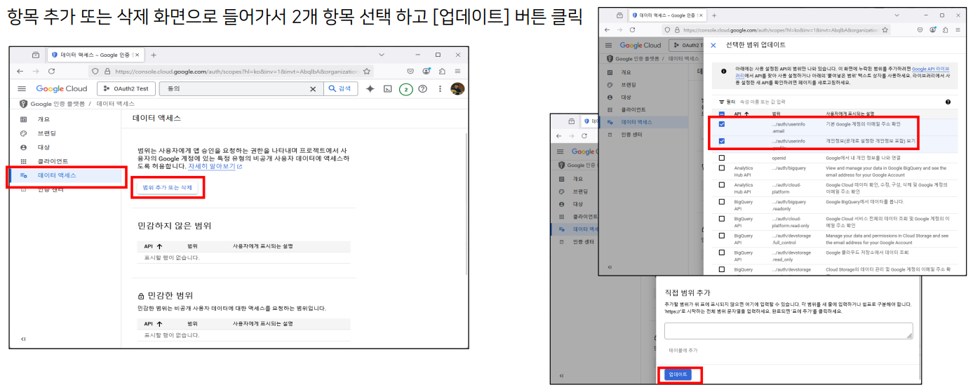Open notifications badge showing 2

pos(405,89)
